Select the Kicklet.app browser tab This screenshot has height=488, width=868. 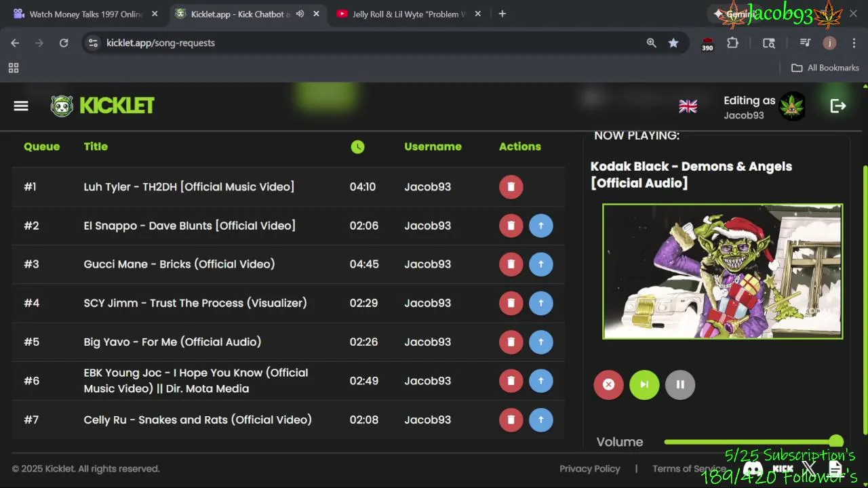pyautogui.click(x=247, y=14)
